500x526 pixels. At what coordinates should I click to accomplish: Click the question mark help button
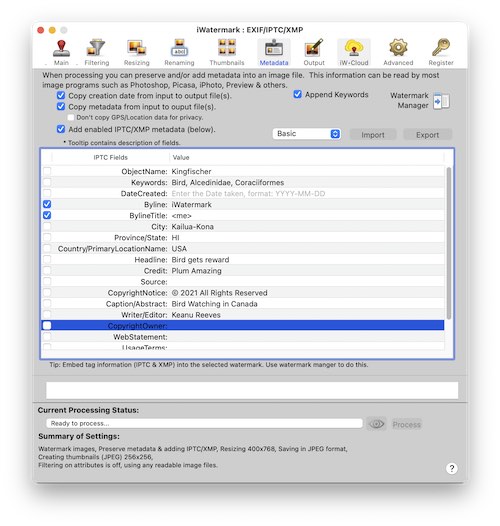tap(452, 468)
